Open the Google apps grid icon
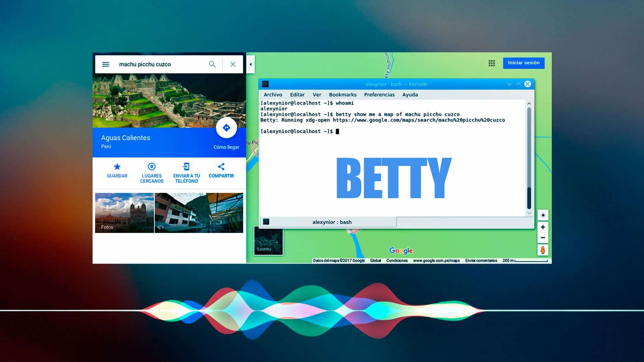The width and height of the screenshot is (644, 362). 492,63
